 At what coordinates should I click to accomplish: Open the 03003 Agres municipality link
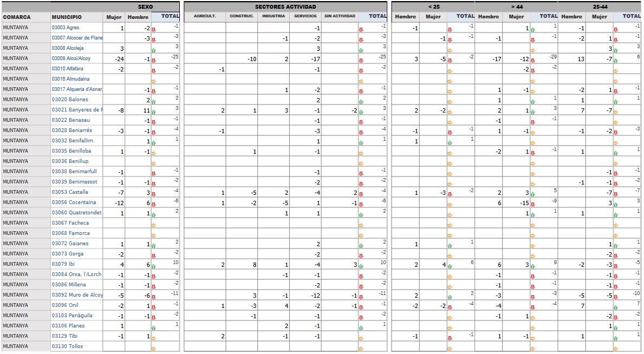(66, 28)
